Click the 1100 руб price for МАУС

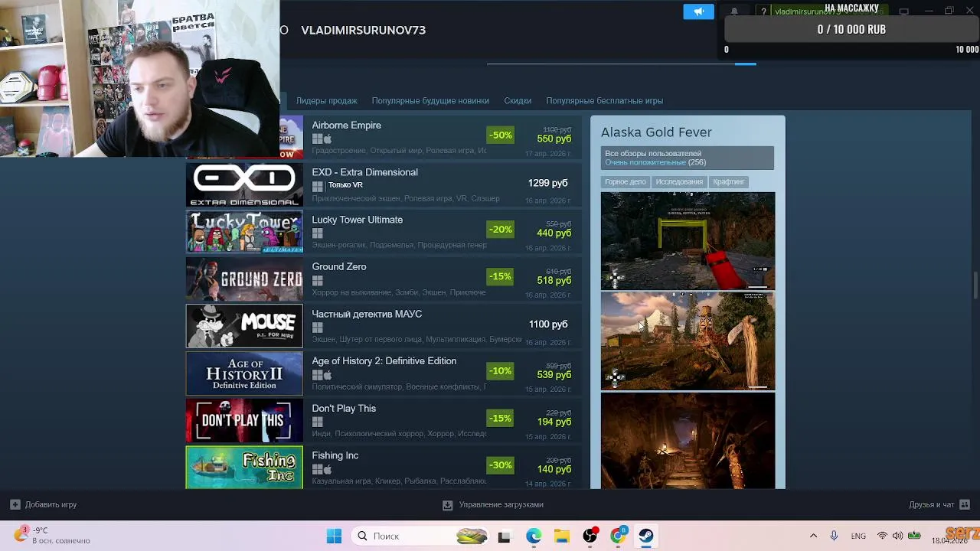pos(548,324)
